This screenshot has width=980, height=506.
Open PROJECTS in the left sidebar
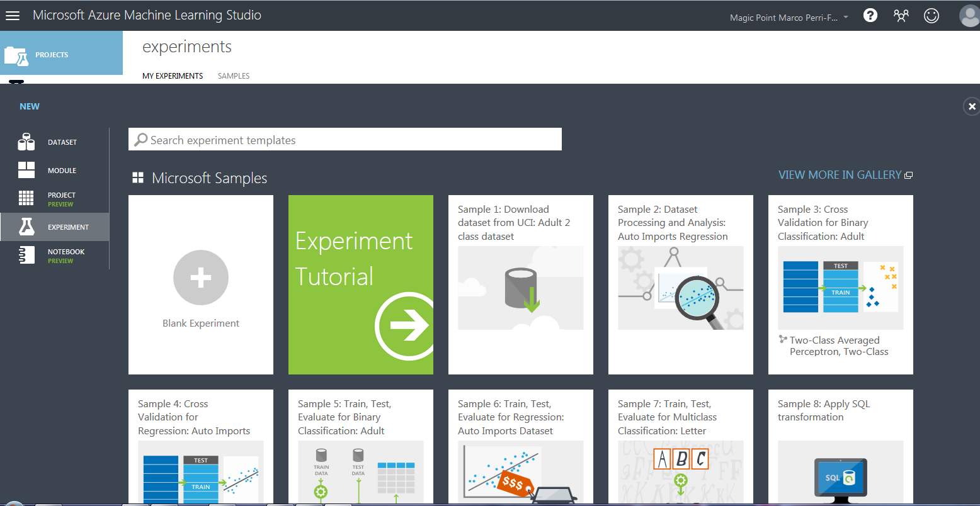point(61,53)
